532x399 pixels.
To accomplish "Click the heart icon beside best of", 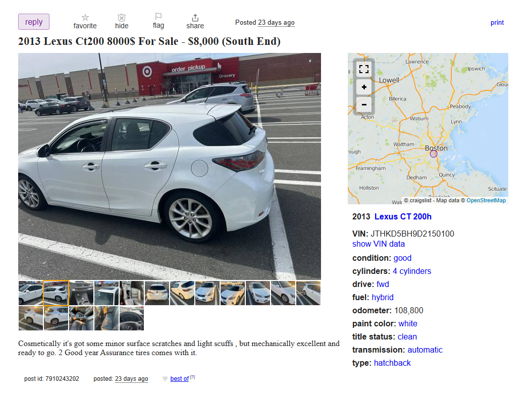I will pyautogui.click(x=165, y=379).
